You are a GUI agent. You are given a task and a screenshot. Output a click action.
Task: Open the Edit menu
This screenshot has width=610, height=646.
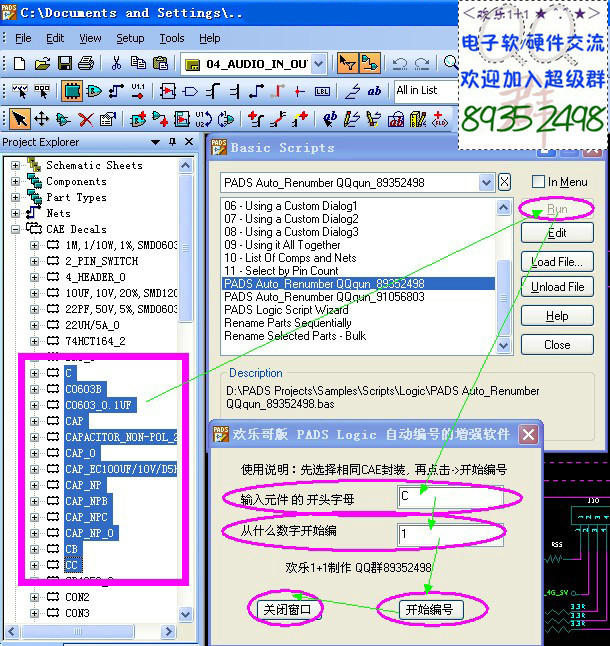pos(55,38)
